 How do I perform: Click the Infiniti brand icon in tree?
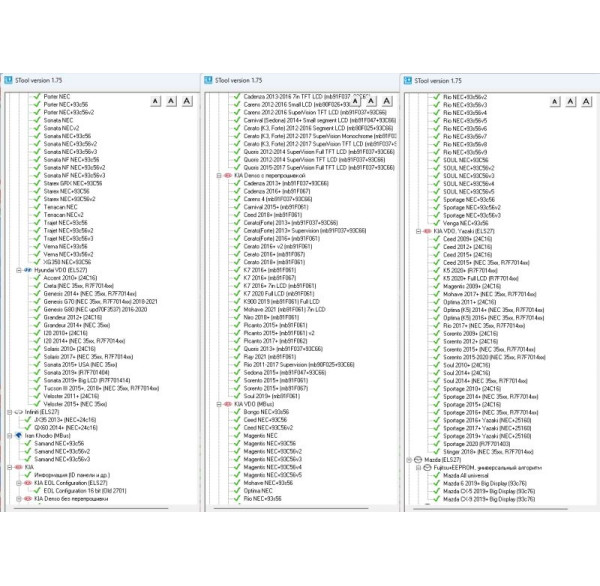pyautogui.click(x=19, y=410)
